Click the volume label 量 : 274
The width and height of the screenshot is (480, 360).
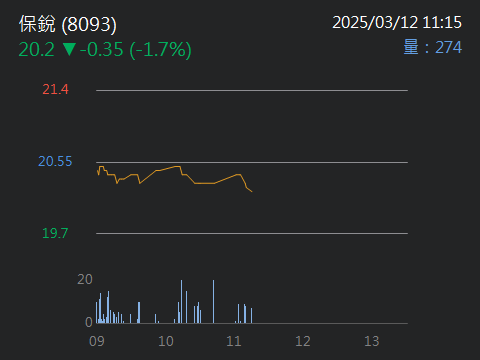tap(433, 47)
